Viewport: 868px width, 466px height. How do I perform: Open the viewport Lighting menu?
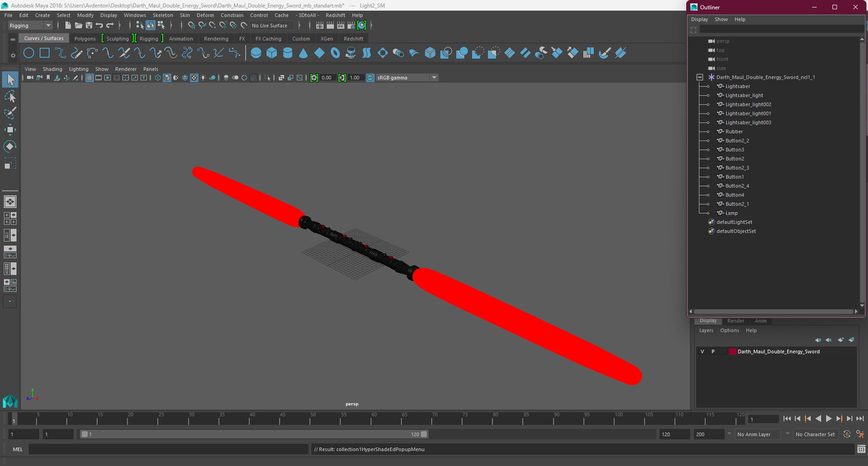(79, 69)
